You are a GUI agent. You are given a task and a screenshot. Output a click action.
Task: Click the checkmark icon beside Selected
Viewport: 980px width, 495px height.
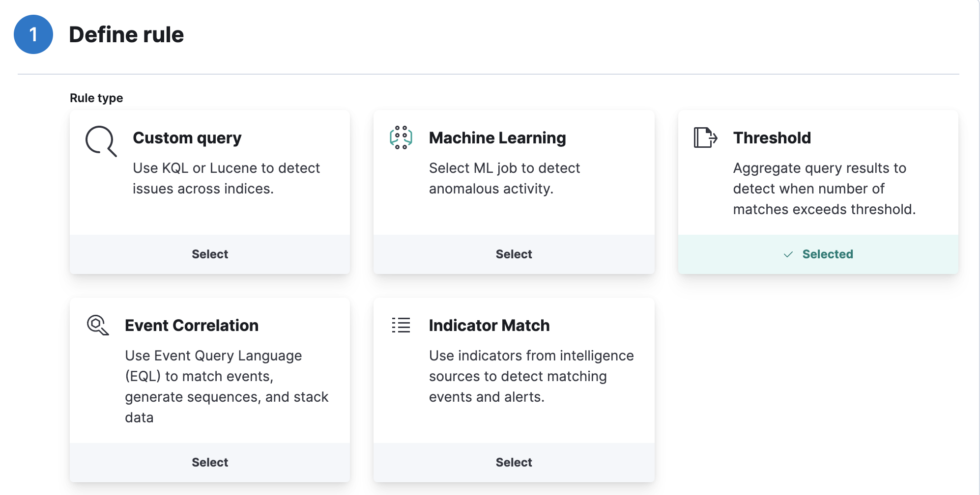(788, 254)
